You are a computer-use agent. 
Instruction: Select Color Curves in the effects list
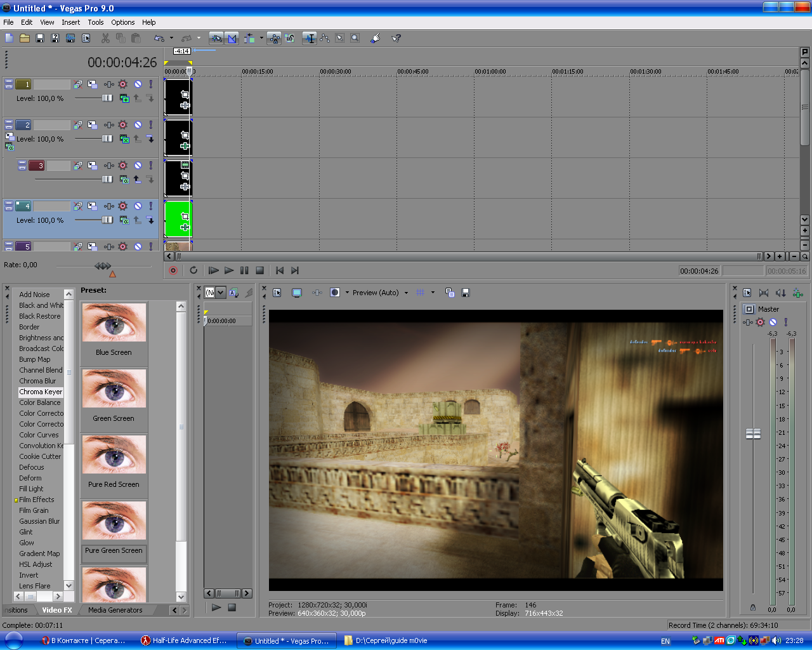pos(39,435)
